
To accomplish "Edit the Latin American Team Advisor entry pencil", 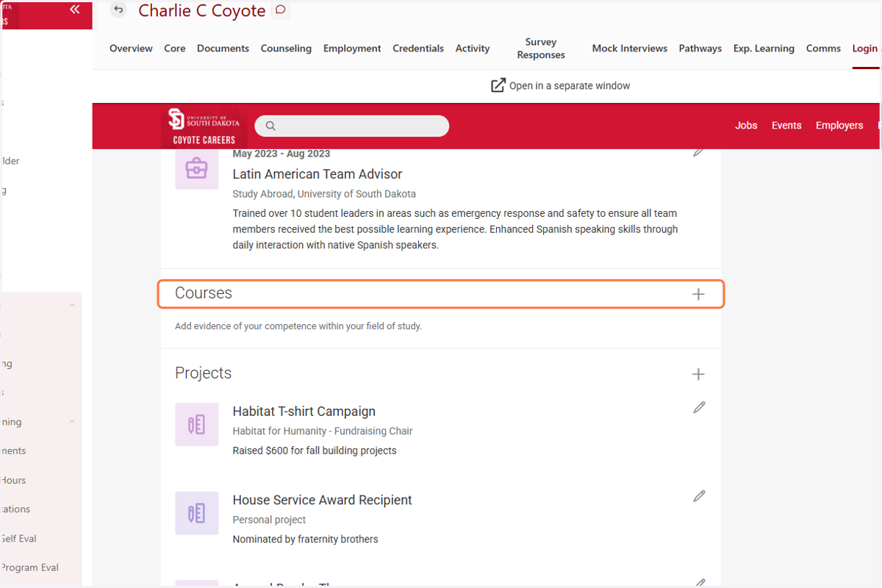I will click(x=698, y=152).
